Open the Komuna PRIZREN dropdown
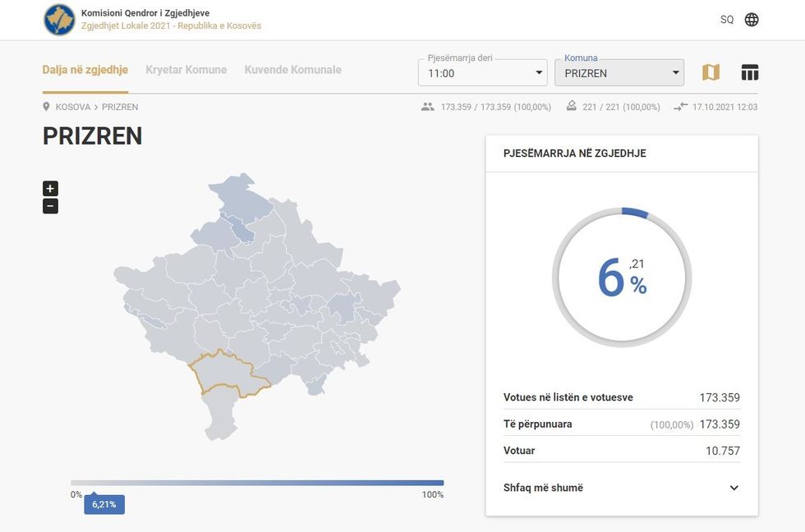Image resolution: width=805 pixels, height=532 pixels. tap(619, 73)
